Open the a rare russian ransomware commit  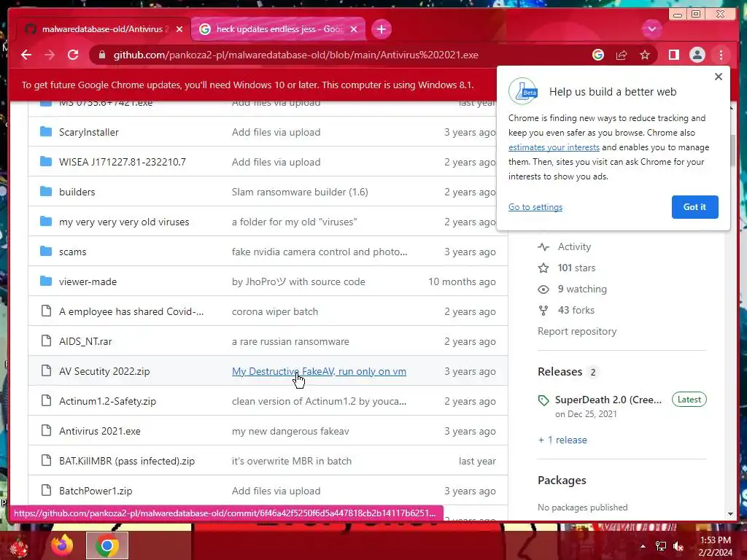[290, 341]
